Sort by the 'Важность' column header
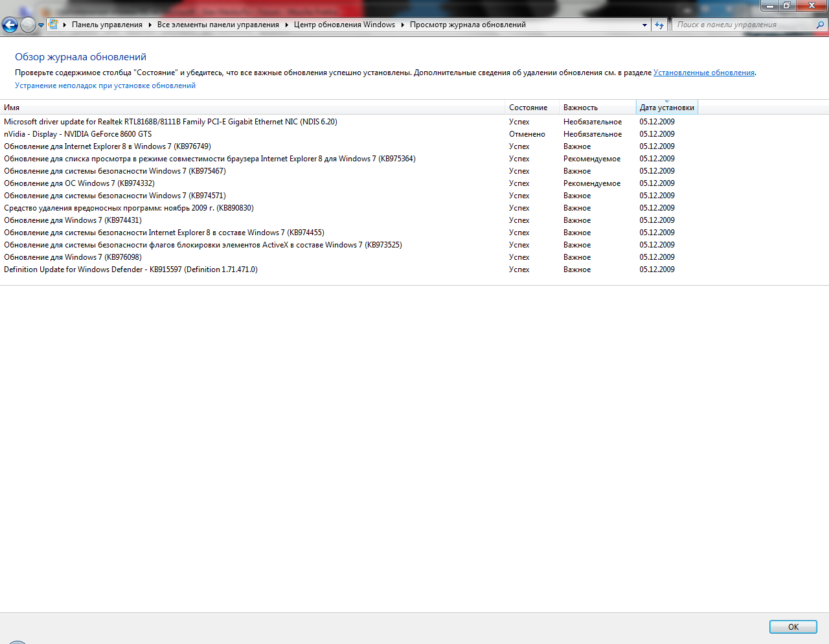Screen dimensions: 829x644 (x=597, y=108)
